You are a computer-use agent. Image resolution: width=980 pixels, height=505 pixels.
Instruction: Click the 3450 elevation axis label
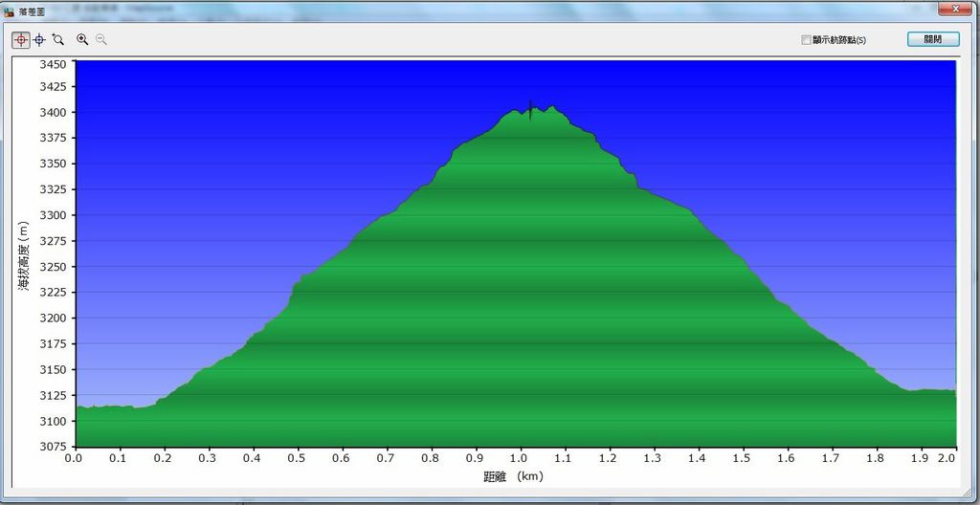(55, 64)
